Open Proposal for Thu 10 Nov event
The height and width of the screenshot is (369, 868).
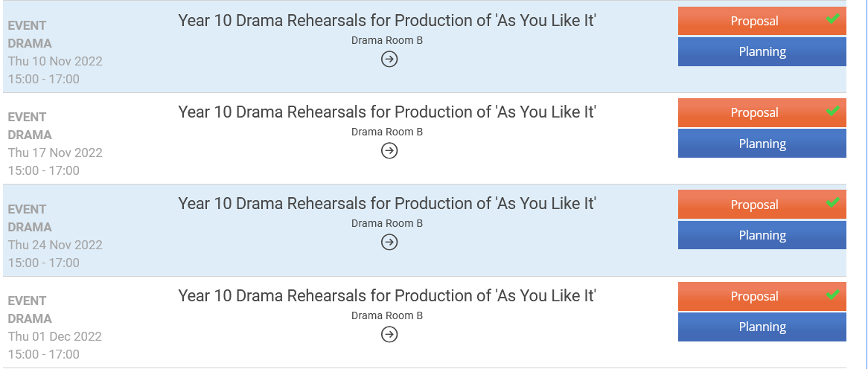[753, 21]
